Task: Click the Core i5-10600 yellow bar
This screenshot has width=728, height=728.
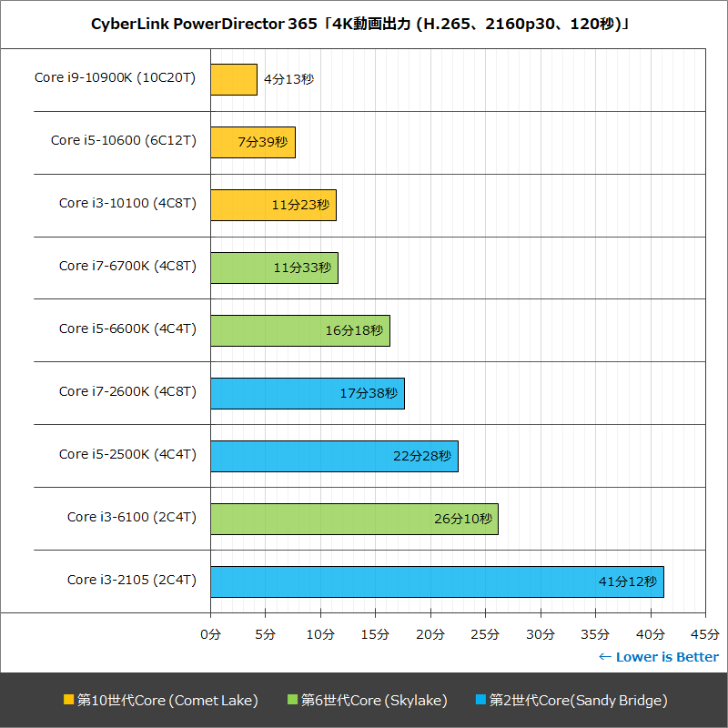Action: coord(252,142)
